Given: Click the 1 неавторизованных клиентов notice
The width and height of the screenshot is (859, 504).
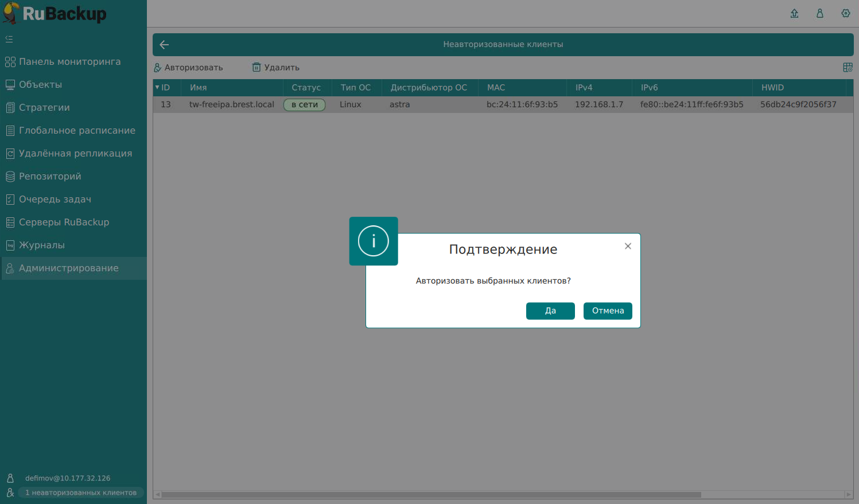Looking at the screenshot, I should [x=80, y=493].
